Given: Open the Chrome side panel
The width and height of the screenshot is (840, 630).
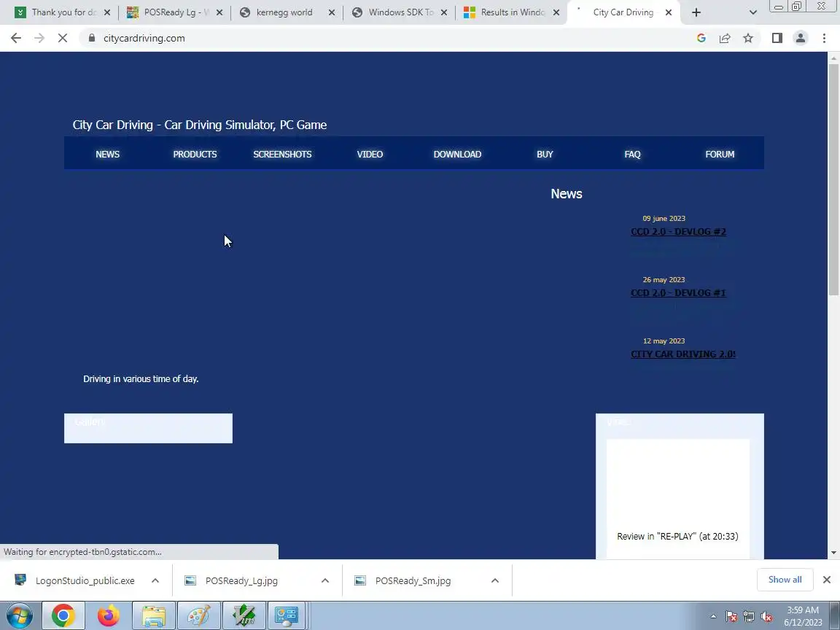Looking at the screenshot, I should pyautogui.click(x=777, y=38).
